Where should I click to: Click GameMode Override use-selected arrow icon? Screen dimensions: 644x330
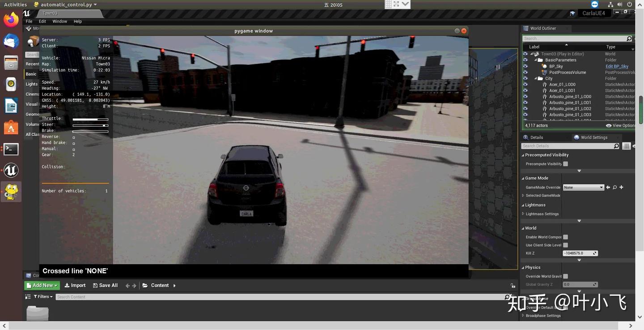[x=608, y=187]
